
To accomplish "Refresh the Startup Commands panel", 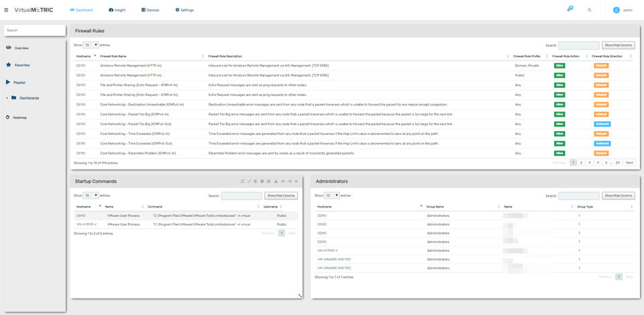I will coord(242,181).
